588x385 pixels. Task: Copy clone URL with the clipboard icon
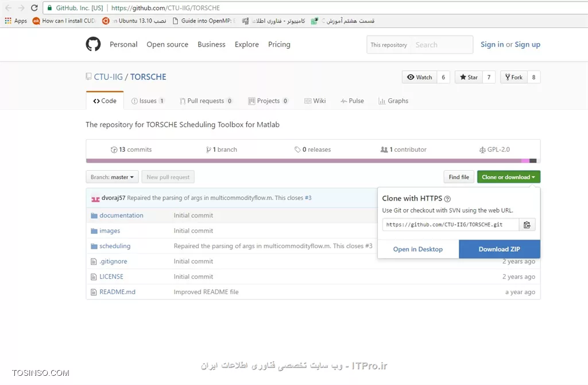point(527,225)
